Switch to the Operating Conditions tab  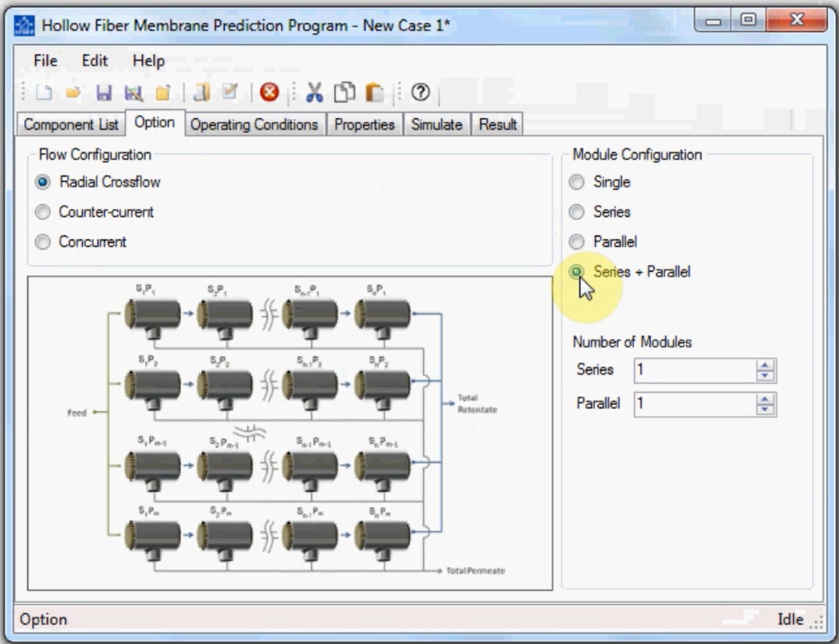click(254, 124)
